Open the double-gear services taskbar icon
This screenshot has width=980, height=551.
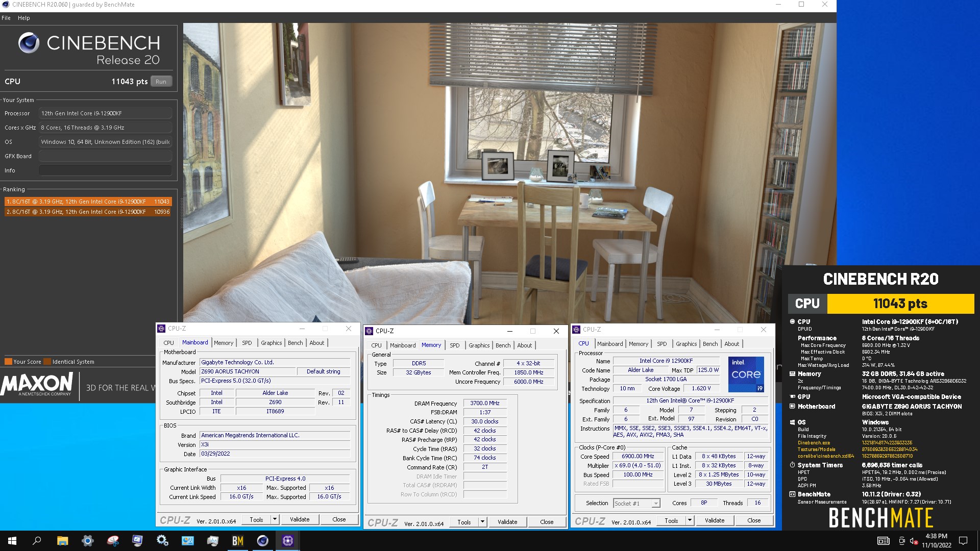click(x=162, y=541)
